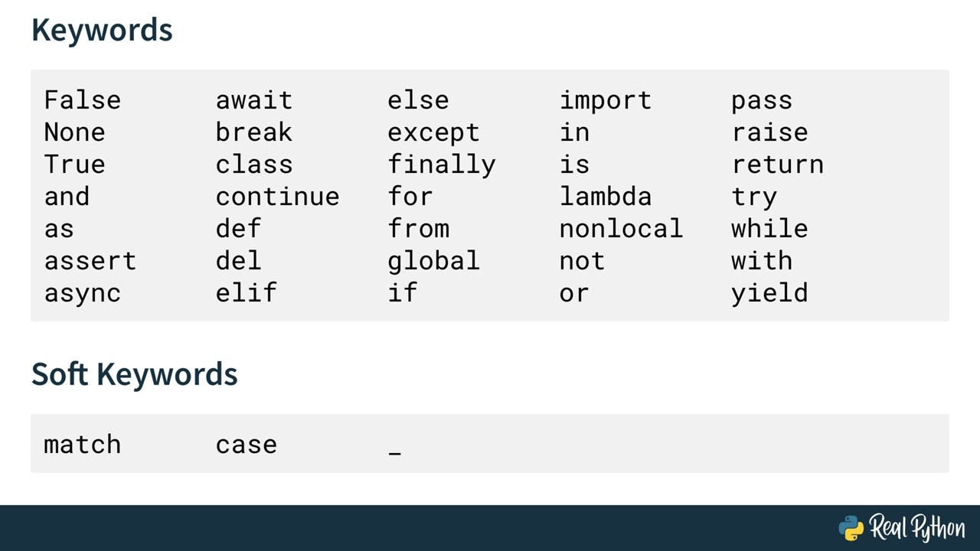Click on the 'finally' keyword
Screen dimensions: 980x551
[441, 165]
